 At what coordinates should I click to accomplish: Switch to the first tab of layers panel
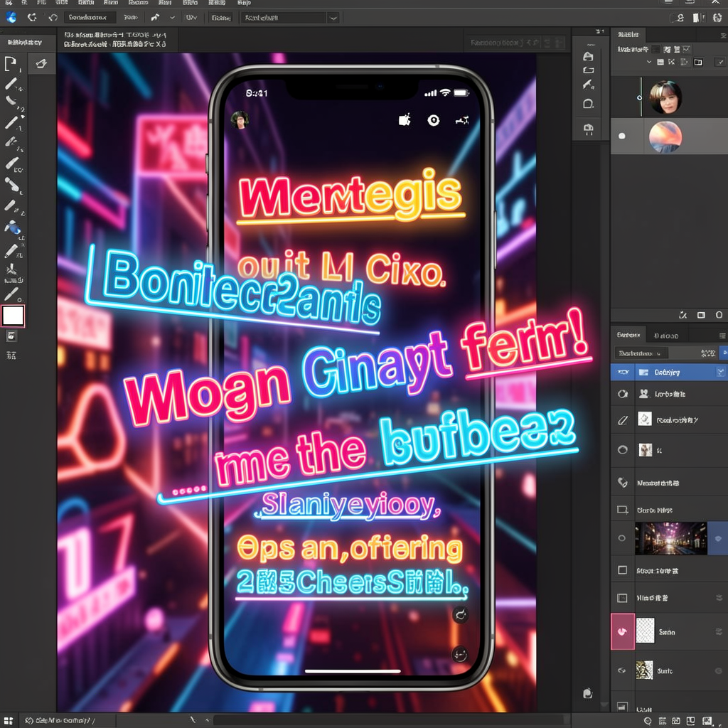click(628, 335)
